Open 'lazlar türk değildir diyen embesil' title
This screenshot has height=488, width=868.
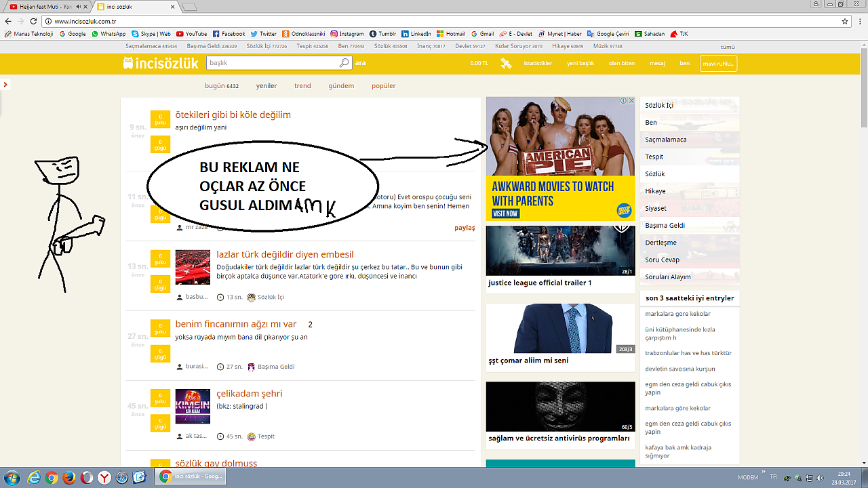[285, 254]
